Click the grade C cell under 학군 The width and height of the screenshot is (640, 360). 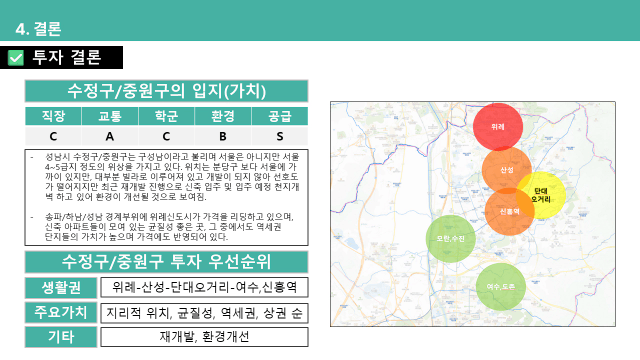tap(166, 136)
